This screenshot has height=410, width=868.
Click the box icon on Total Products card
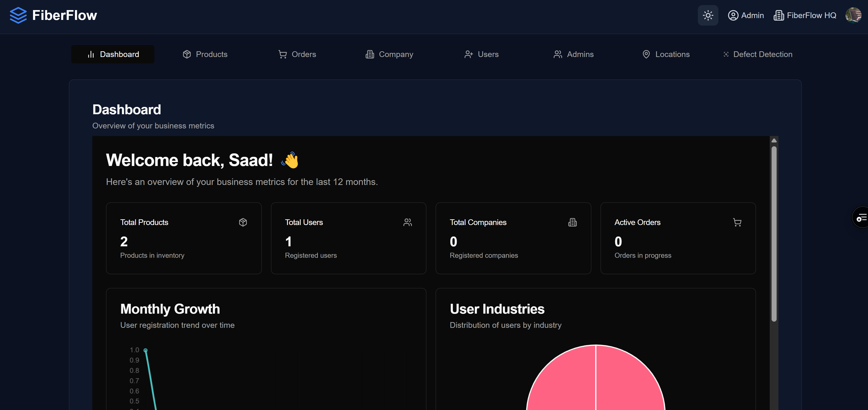tap(243, 222)
